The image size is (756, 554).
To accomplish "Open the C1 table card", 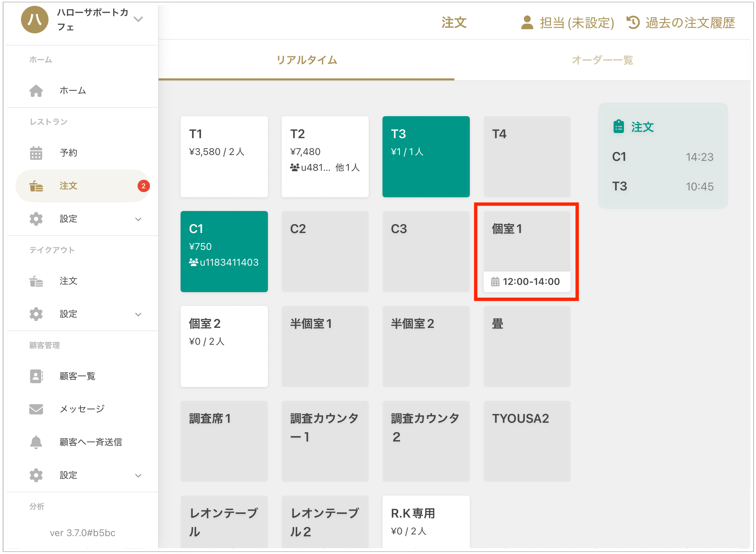I will pos(224,252).
